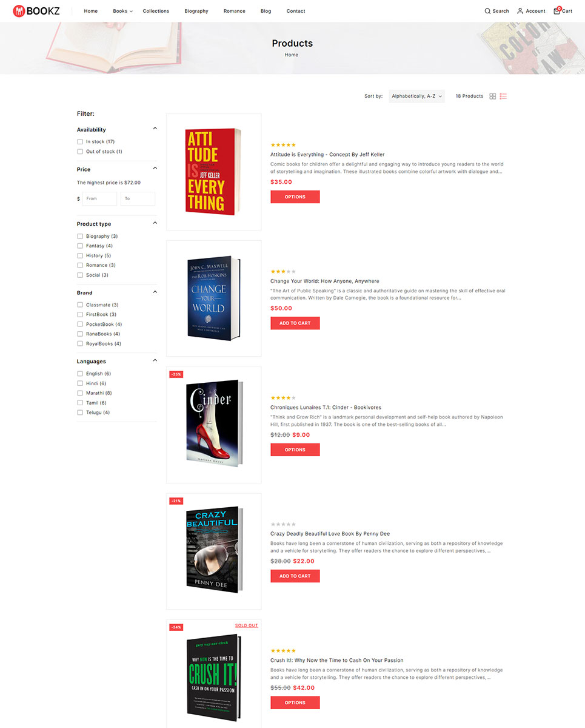This screenshot has width=585, height=728.
Task: Open the Account user icon
Action: click(520, 11)
